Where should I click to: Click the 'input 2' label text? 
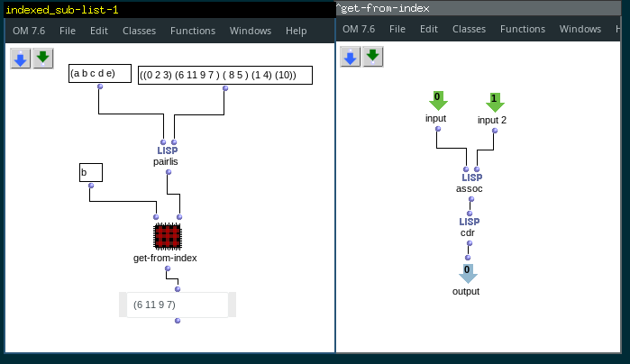(x=492, y=120)
